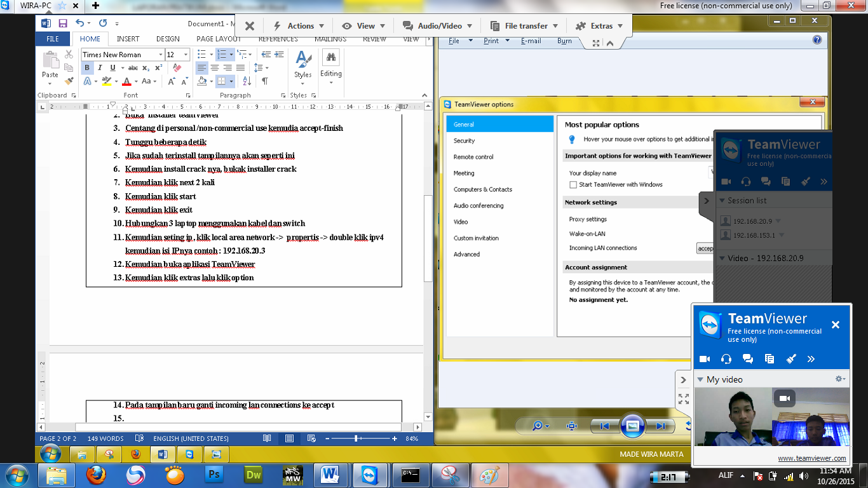Click the My video settings gear
This screenshot has height=488, width=868.
click(x=839, y=379)
